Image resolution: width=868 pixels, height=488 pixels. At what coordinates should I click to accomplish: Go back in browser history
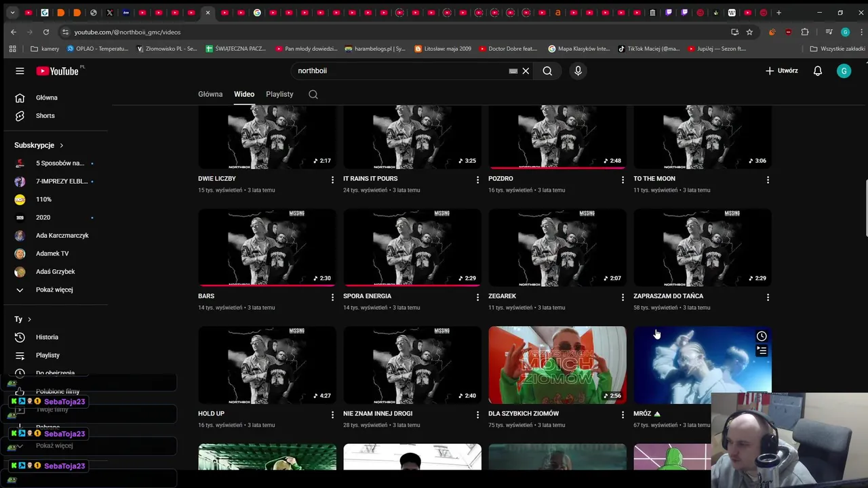tap(14, 32)
